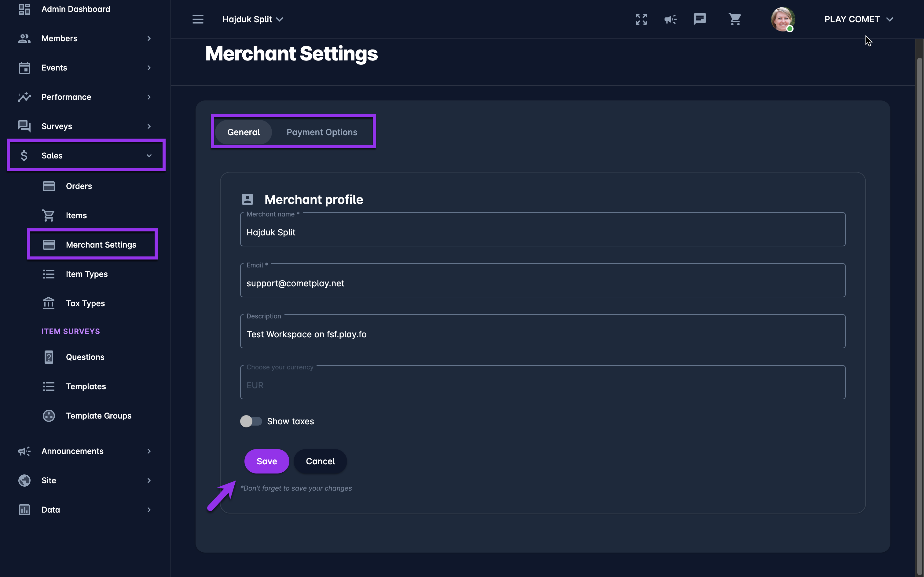Click the Cancel button
The width and height of the screenshot is (924, 577).
click(320, 461)
